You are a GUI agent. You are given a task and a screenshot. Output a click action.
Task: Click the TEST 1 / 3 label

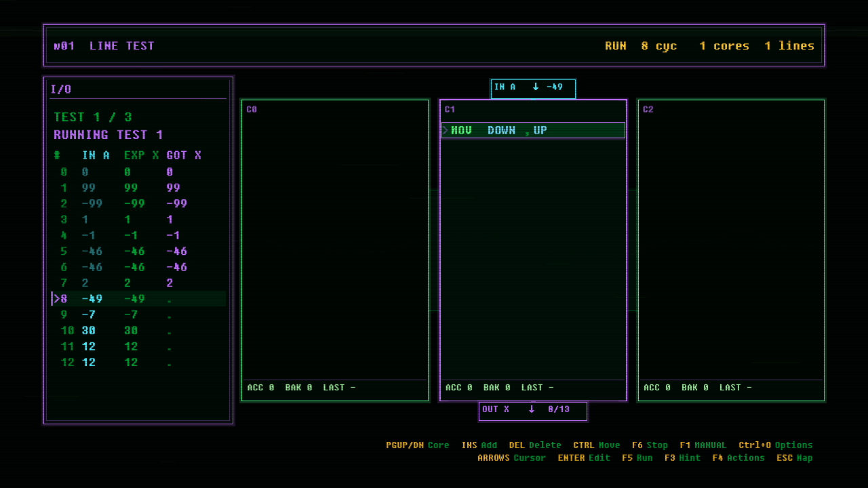tap(93, 117)
